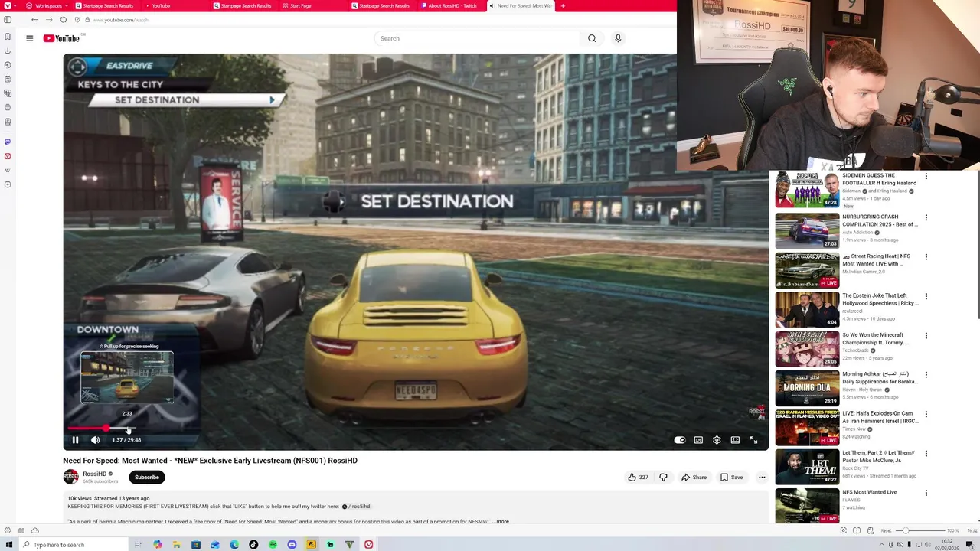Screen dimensions: 980x551
Task: Switch to the 'Start Page' tab
Action: point(314,6)
